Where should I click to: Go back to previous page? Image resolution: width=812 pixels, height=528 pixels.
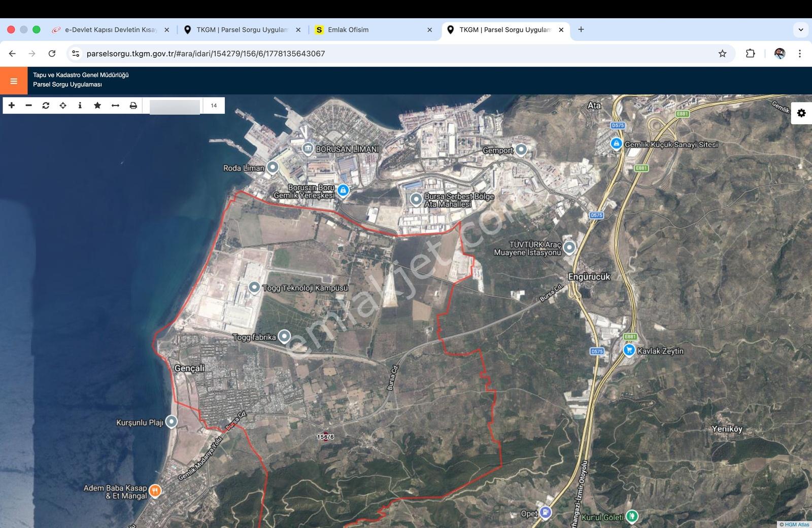[x=12, y=53]
